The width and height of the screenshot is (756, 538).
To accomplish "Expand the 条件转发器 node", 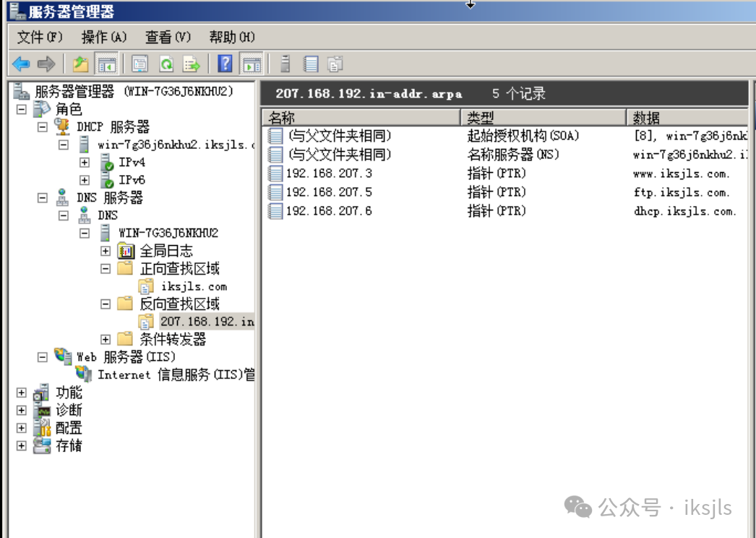I will (x=106, y=339).
